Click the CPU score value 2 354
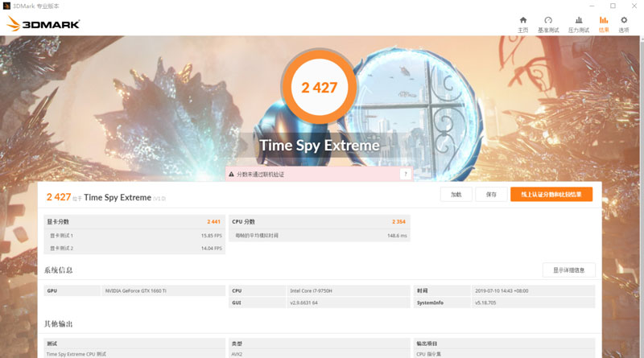This screenshot has width=644, height=358. [398, 222]
